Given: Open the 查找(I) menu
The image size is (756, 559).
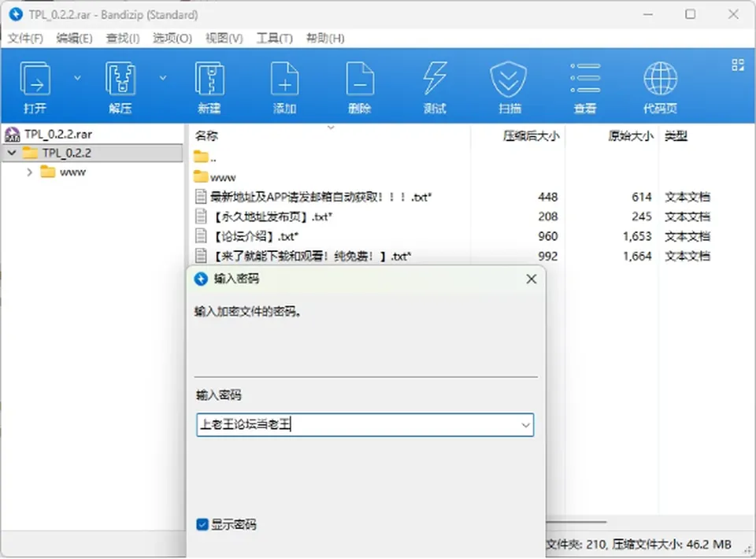Looking at the screenshot, I should point(123,38).
